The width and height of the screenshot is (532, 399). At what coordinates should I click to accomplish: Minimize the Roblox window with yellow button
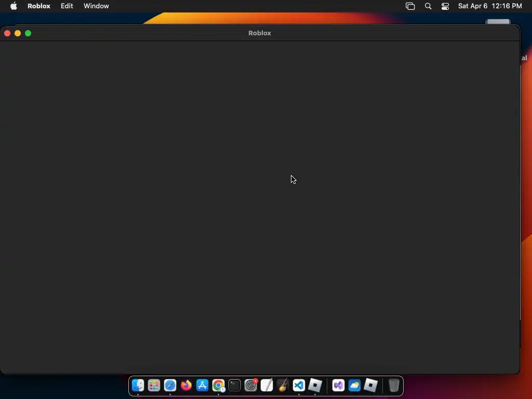(x=18, y=33)
